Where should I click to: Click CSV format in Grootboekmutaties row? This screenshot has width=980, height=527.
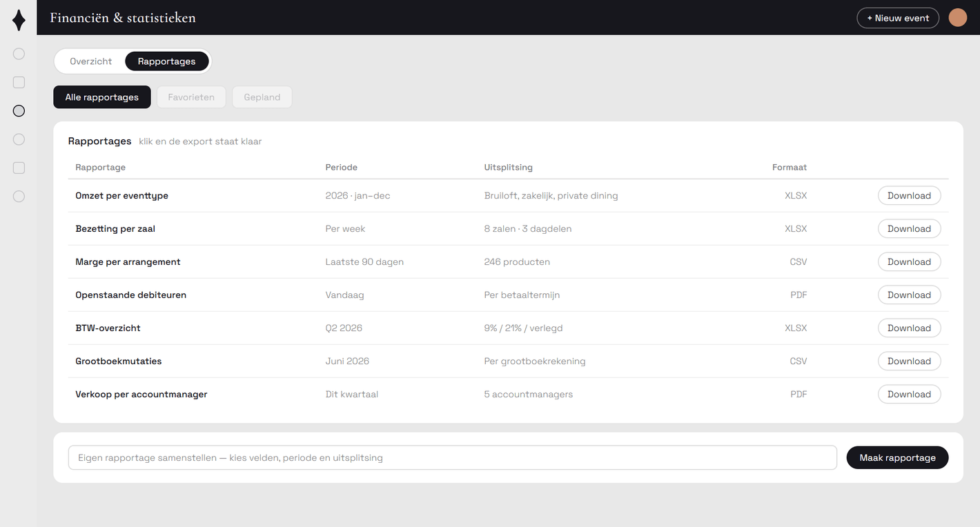[x=798, y=361]
